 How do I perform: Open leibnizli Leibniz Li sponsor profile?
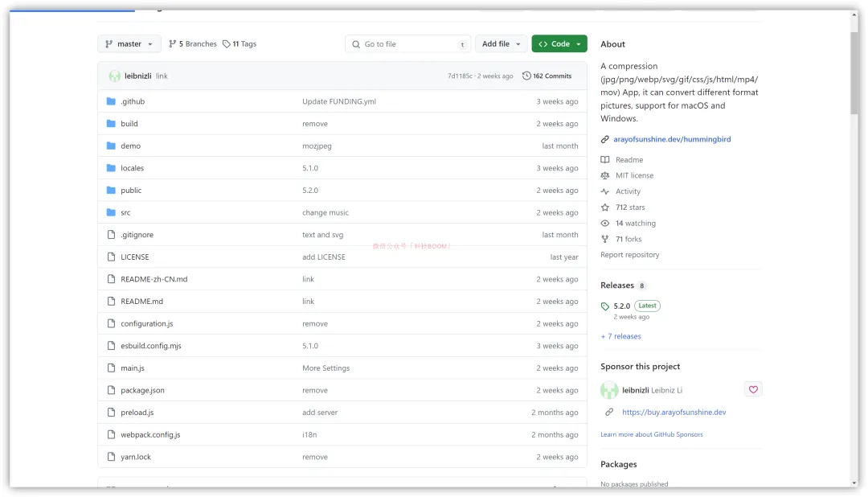coord(652,390)
